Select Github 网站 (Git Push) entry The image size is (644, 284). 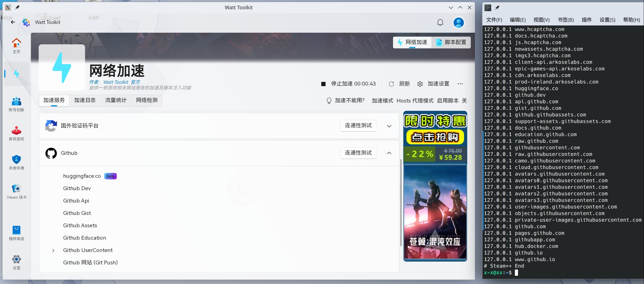[90, 263]
